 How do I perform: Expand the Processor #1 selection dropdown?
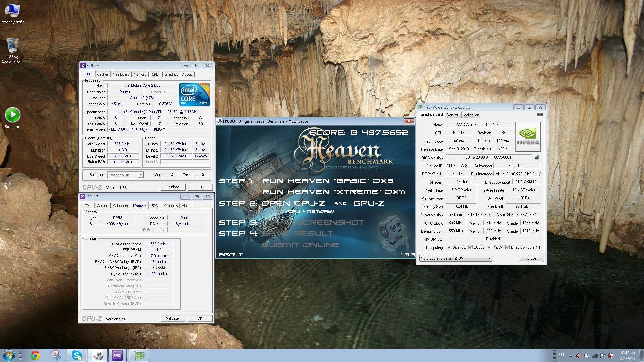point(140,175)
